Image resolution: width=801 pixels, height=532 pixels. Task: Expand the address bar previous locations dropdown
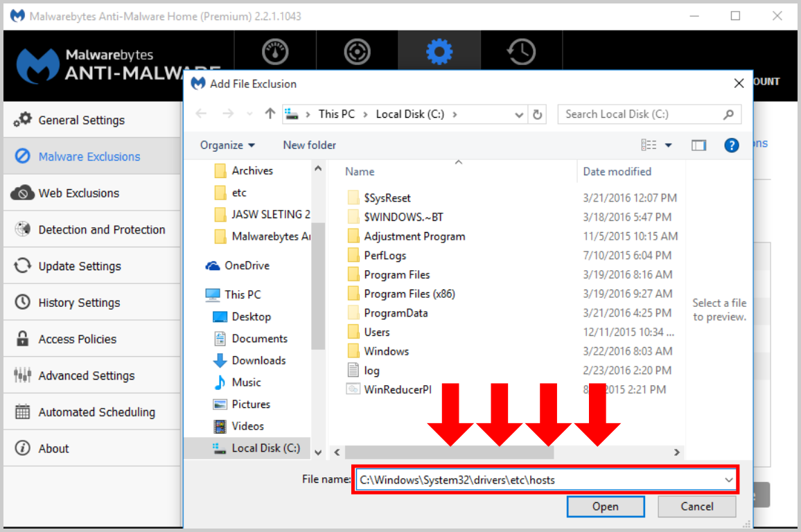coord(519,114)
